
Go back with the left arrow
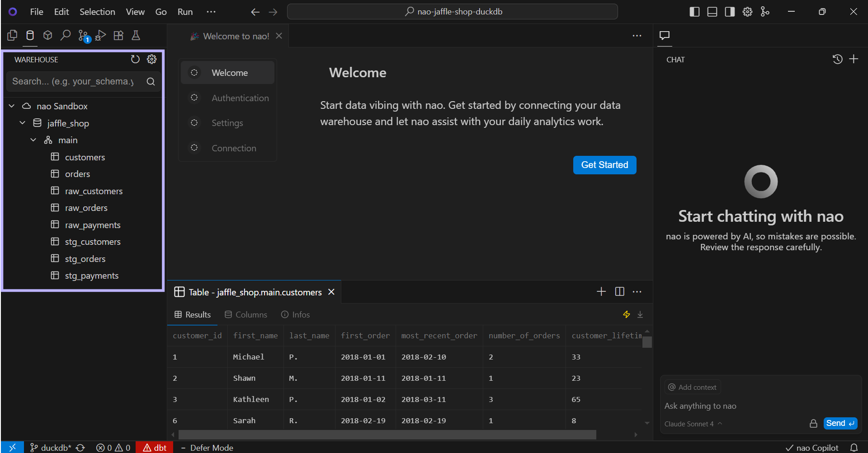255,12
